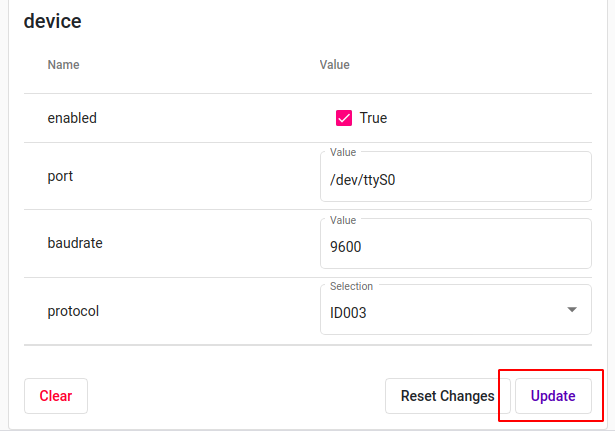This screenshot has width=615, height=437.
Task: Click the floating Value label on baudrate field
Action: tap(343, 220)
